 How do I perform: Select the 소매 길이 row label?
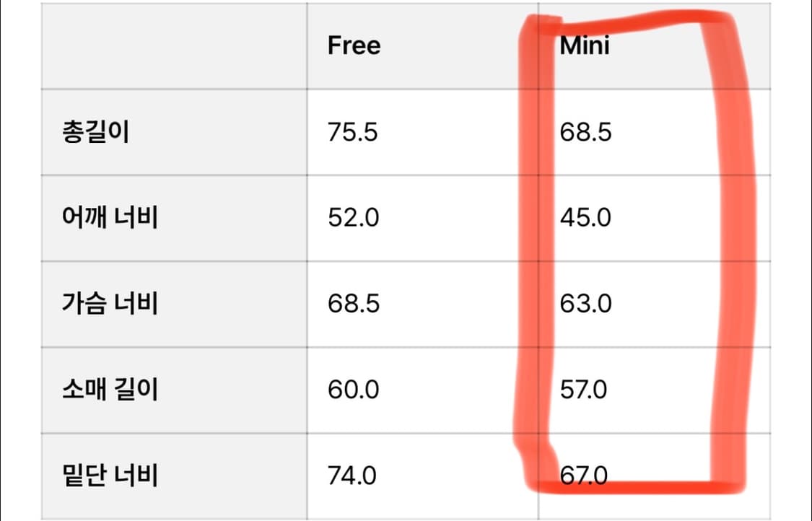click(110, 390)
